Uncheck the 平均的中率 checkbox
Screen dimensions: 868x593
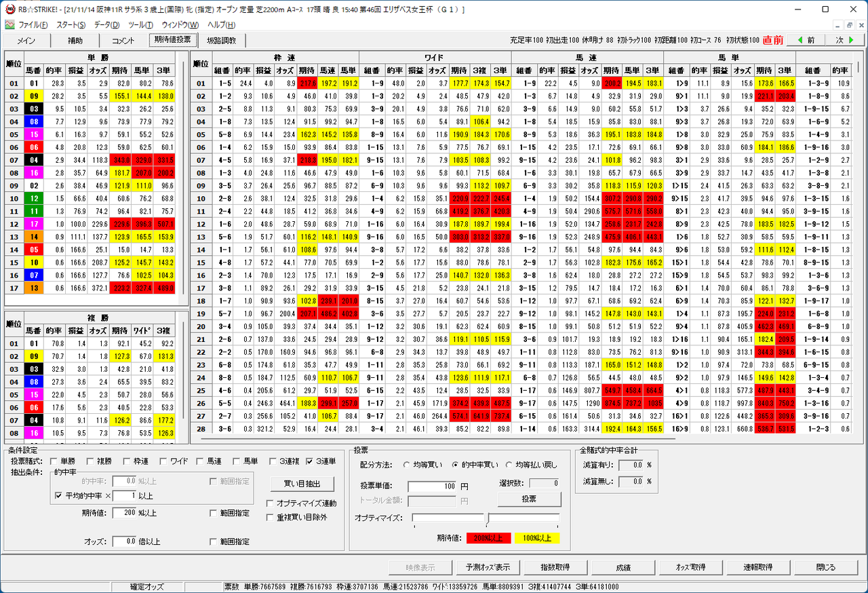pos(59,496)
